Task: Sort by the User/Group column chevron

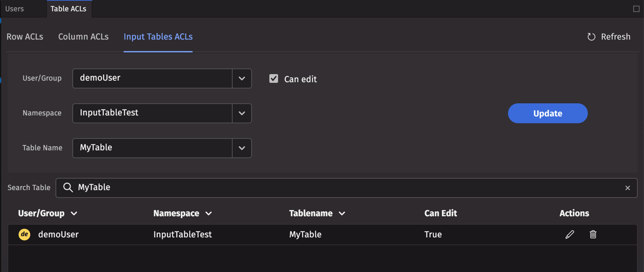Action: click(x=74, y=214)
